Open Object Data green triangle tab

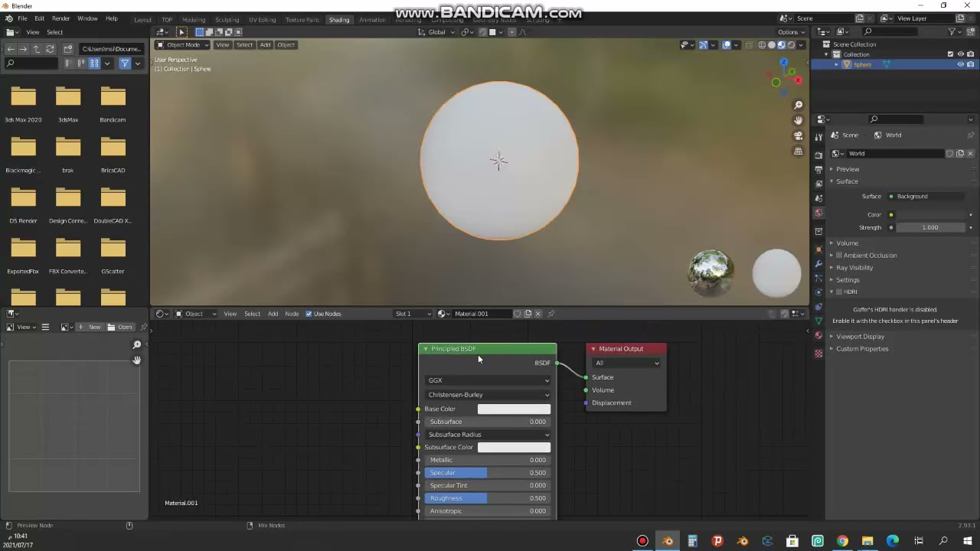point(818,321)
